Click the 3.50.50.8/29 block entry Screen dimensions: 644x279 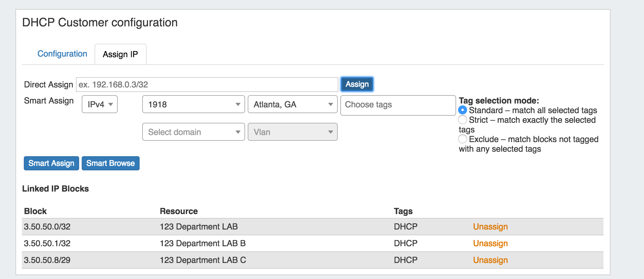tap(47, 260)
